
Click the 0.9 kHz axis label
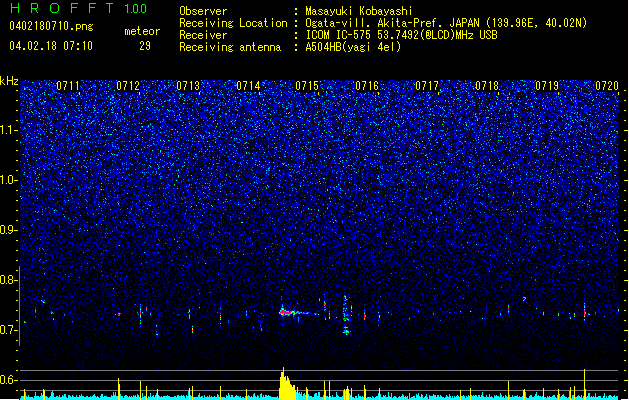coord(9,230)
